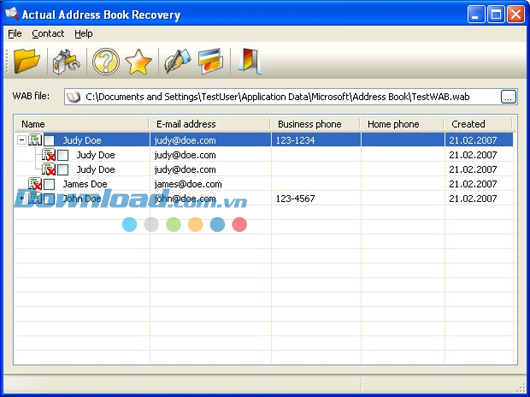Screen dimensions: 530x397
Task: Expand the John Doe tree node
Action: 22,198
